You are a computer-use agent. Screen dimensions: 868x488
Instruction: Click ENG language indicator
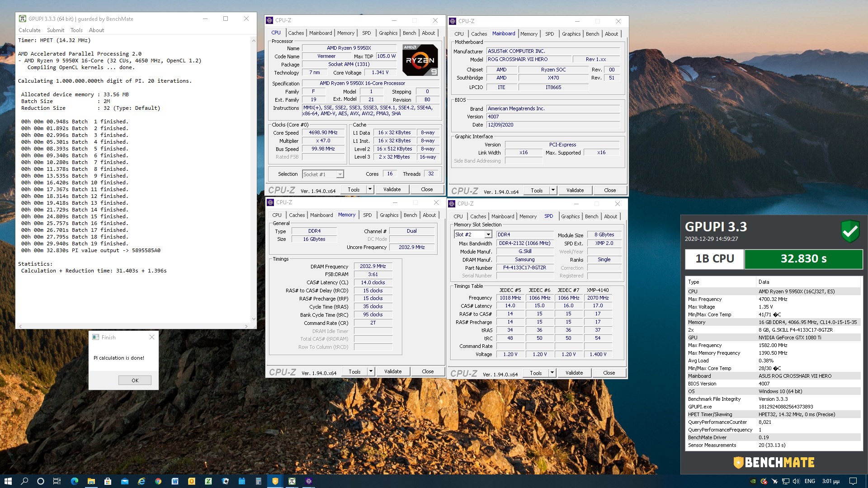click(810, 481)
